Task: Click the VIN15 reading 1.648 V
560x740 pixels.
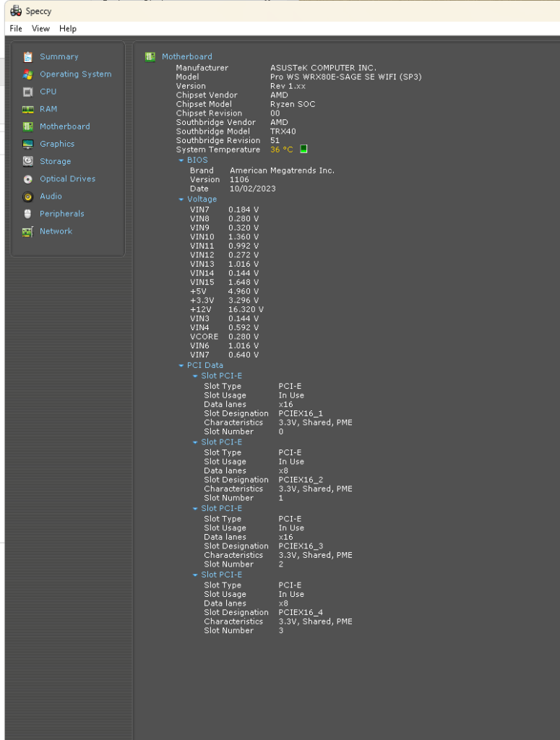Action: point(244,283)
